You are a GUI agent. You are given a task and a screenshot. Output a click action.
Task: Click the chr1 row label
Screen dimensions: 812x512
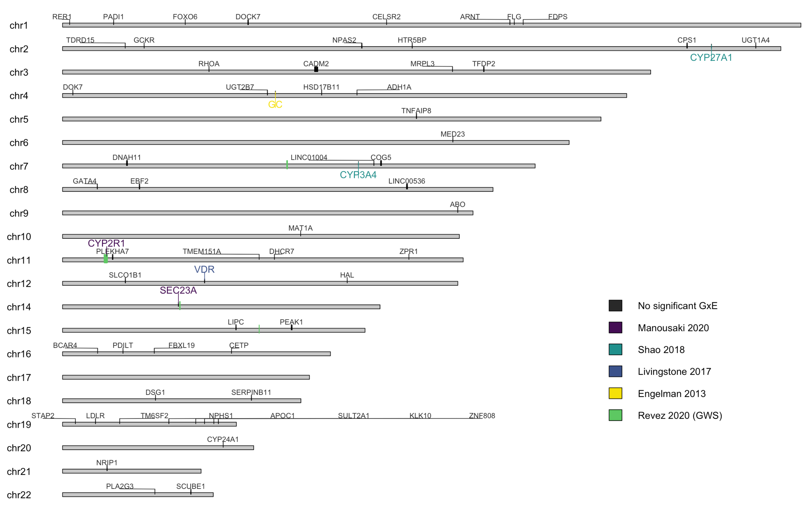tap(19, 26)
